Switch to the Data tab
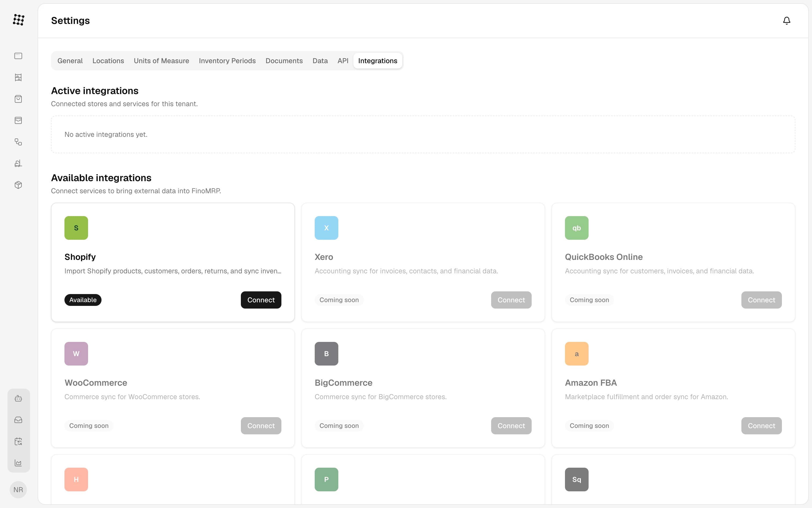 320,61
